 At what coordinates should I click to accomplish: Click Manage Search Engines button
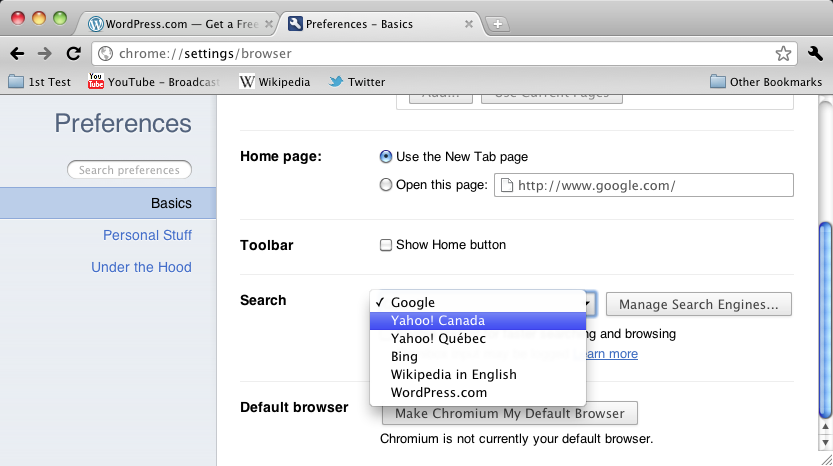point(699,304)
